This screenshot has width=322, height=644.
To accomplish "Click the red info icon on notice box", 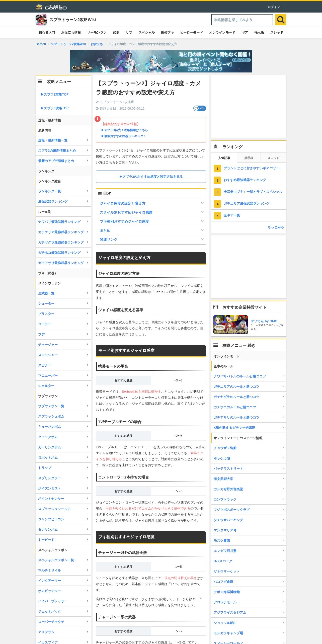I will pos(97,119).
